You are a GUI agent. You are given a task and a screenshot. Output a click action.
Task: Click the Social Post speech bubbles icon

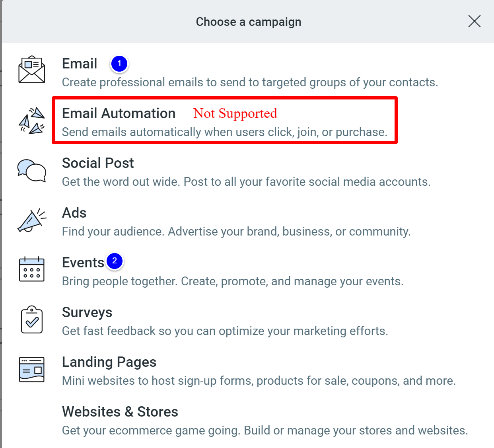pyautogui.click(x=32, y=170)
